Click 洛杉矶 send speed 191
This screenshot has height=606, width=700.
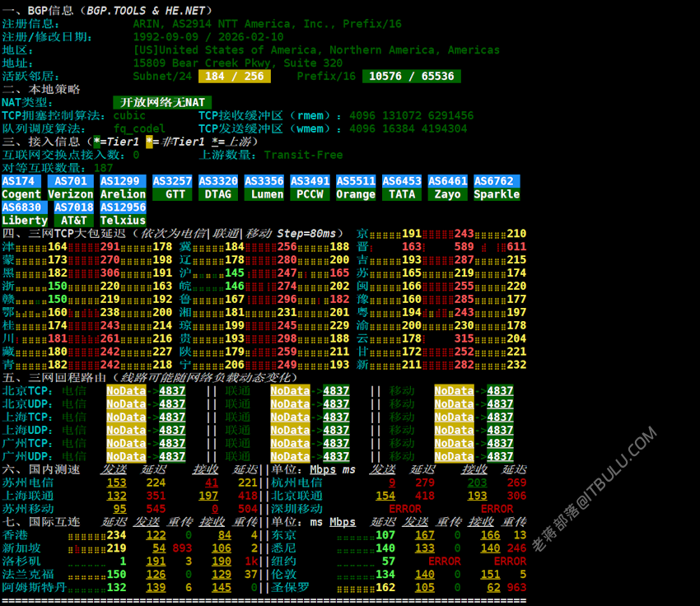[156, 562]
